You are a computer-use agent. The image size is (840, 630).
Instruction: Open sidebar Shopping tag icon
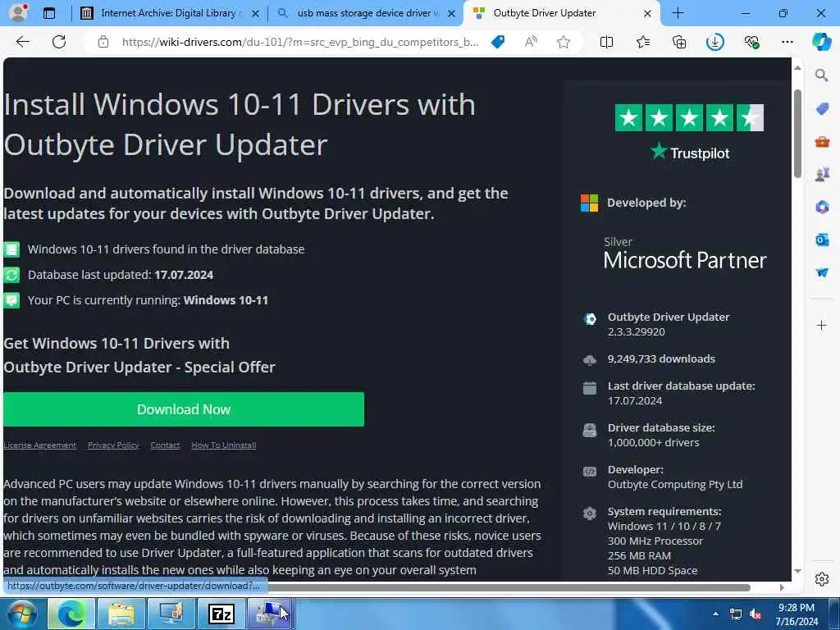pos(822,109)
